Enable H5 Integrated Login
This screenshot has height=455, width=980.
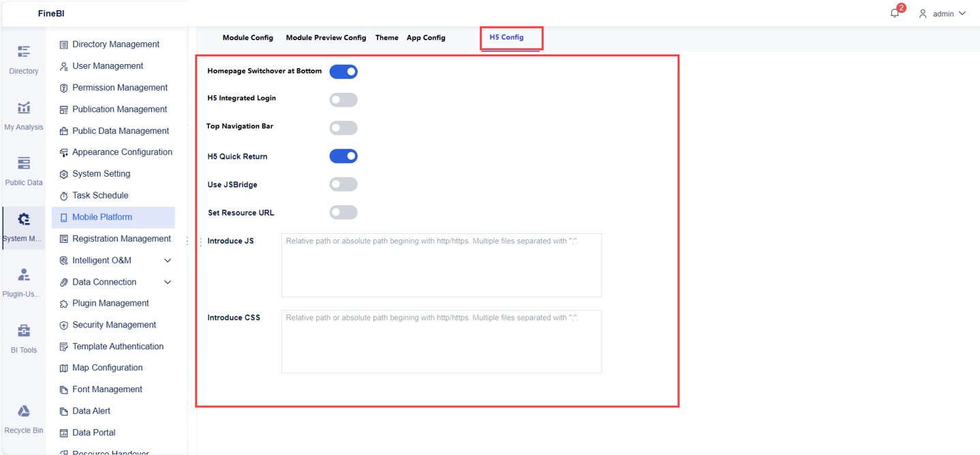click(343, 100)
